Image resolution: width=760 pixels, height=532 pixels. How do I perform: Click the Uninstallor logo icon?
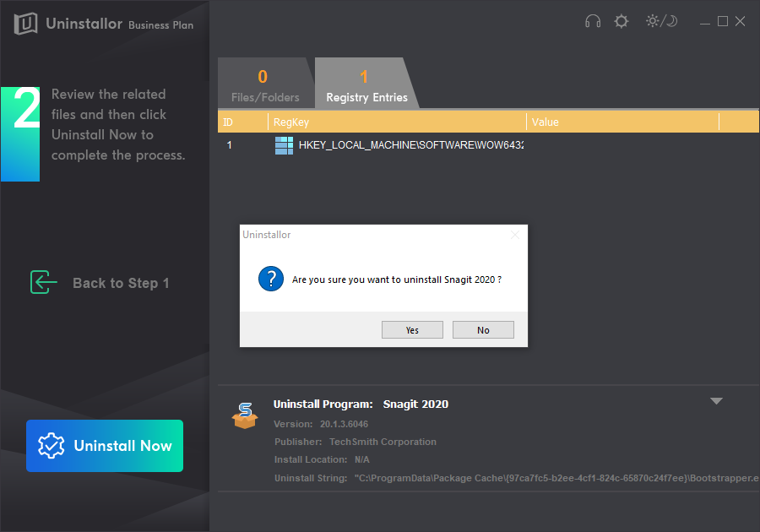[25, 24]
